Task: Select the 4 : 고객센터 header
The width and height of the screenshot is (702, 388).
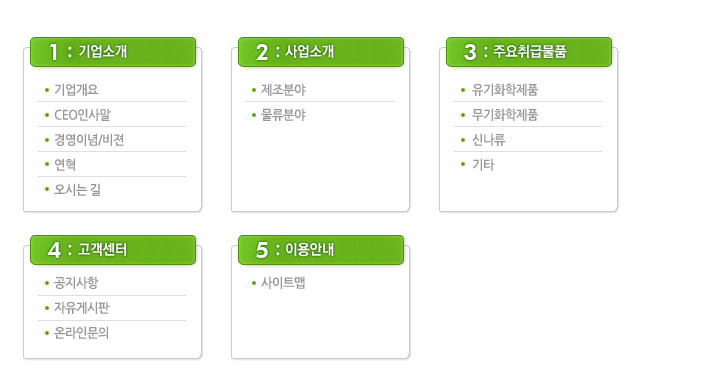Action: click(x=113, y=250)
